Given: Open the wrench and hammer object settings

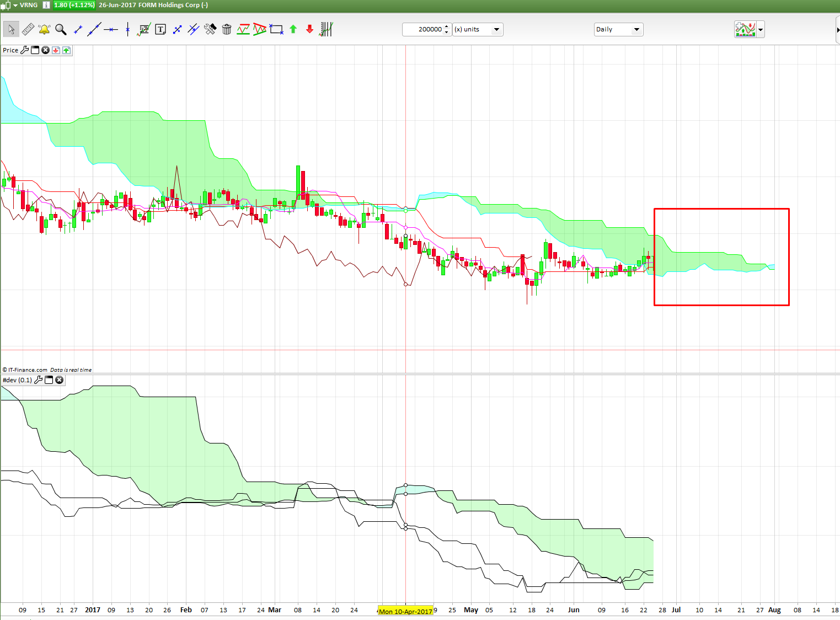Looking at the screenshot, I should (210, 29).
